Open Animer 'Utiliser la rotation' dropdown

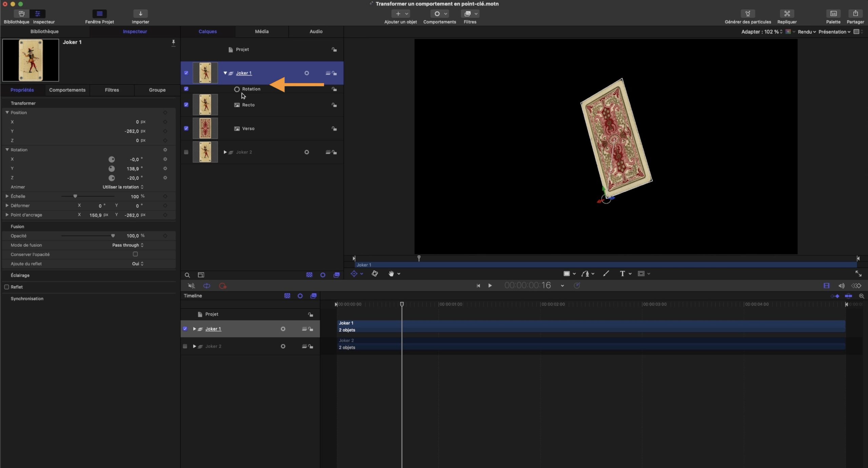pos(123,187)
